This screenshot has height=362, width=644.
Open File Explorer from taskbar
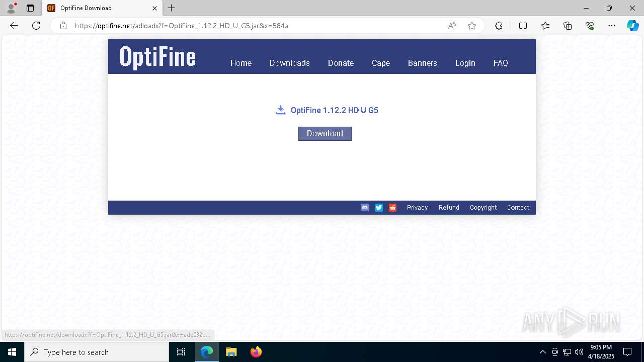pos(231,352)
